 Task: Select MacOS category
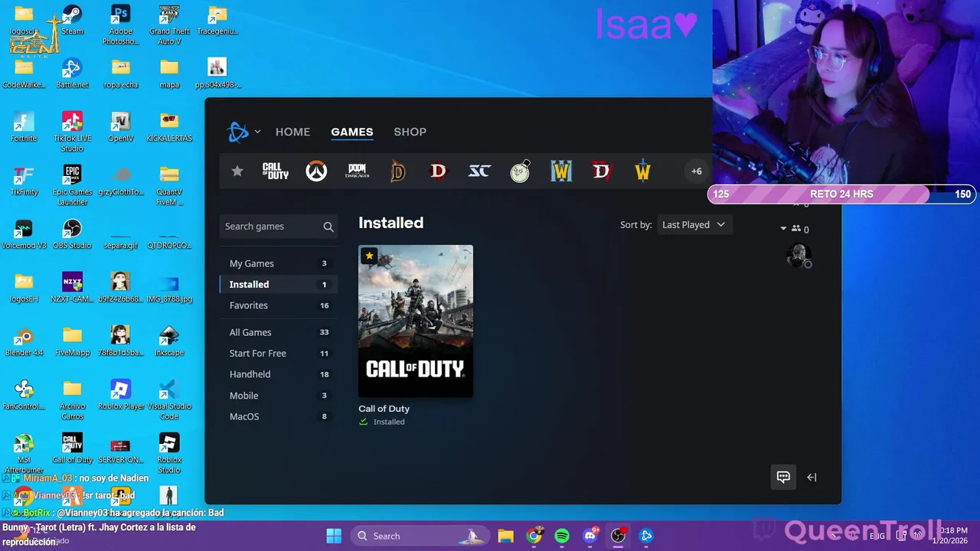point(278,416)
